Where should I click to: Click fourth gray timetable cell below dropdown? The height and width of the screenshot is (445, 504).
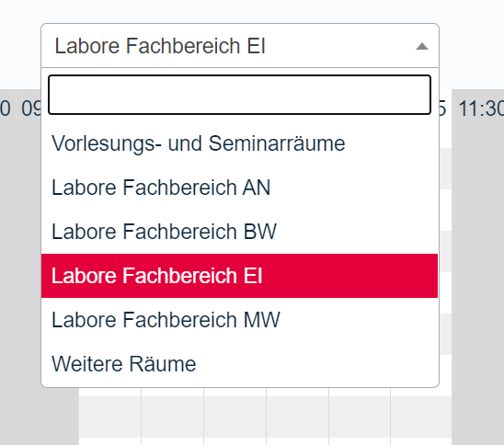point(297,416)
